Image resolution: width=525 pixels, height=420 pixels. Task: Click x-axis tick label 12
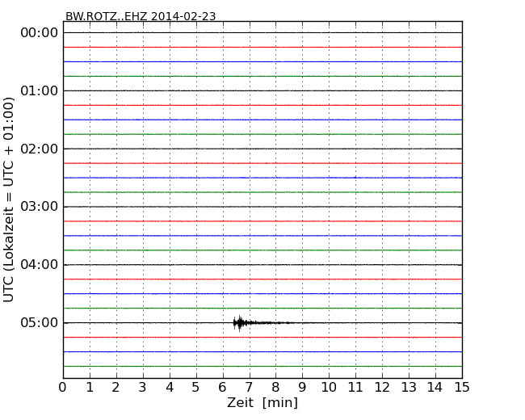click(382, 388)
